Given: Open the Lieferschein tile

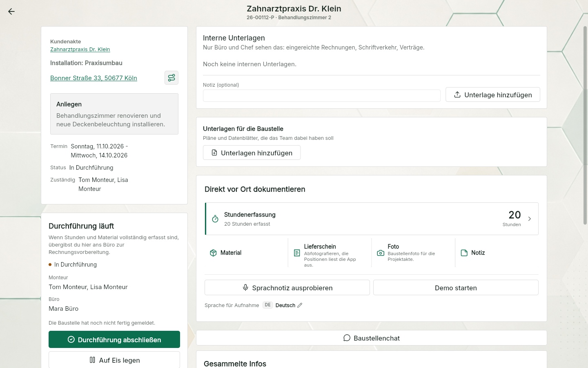Looking at the screenshot, I should coord(330,253).
